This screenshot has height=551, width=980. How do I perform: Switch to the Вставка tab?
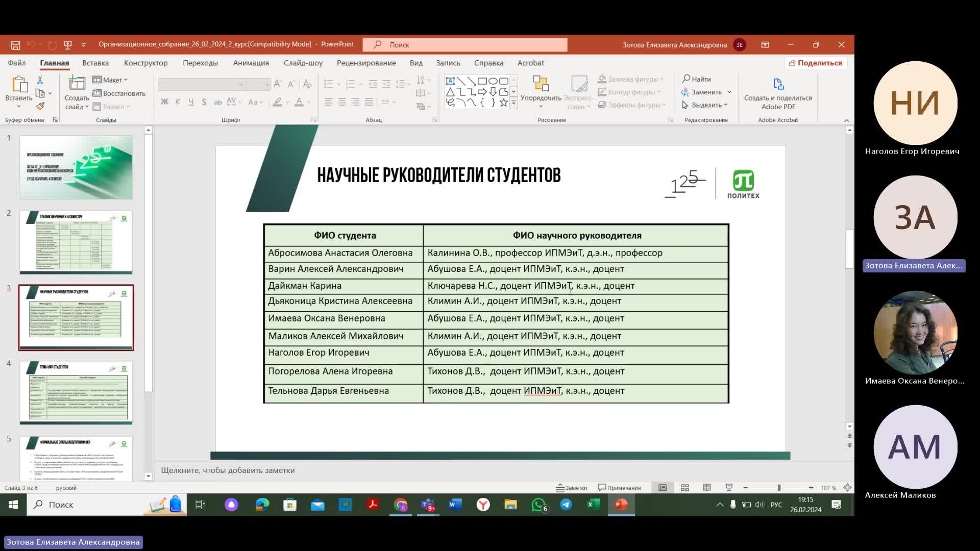coord(95,63)
